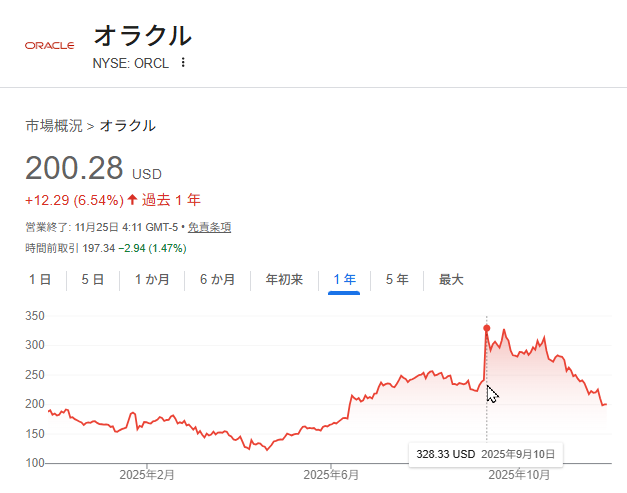Select the 5 日 time range tab

click(x=92, y=280)
